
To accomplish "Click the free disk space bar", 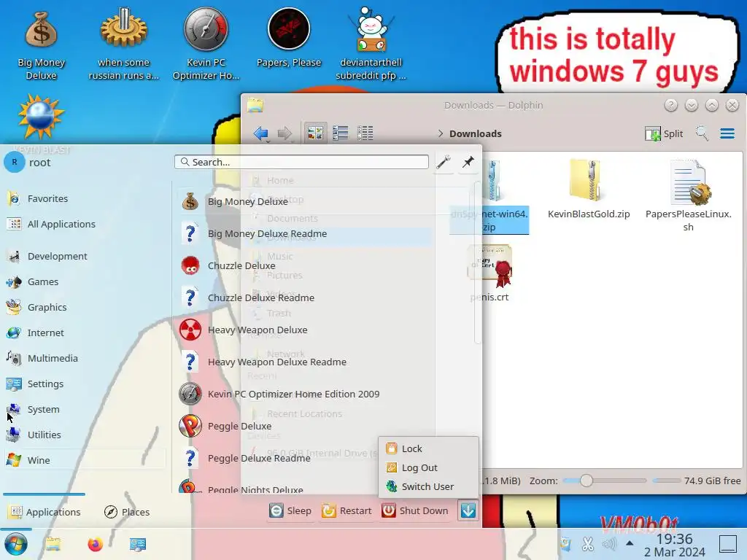I will pyautogui.click(x=667, y=481).
